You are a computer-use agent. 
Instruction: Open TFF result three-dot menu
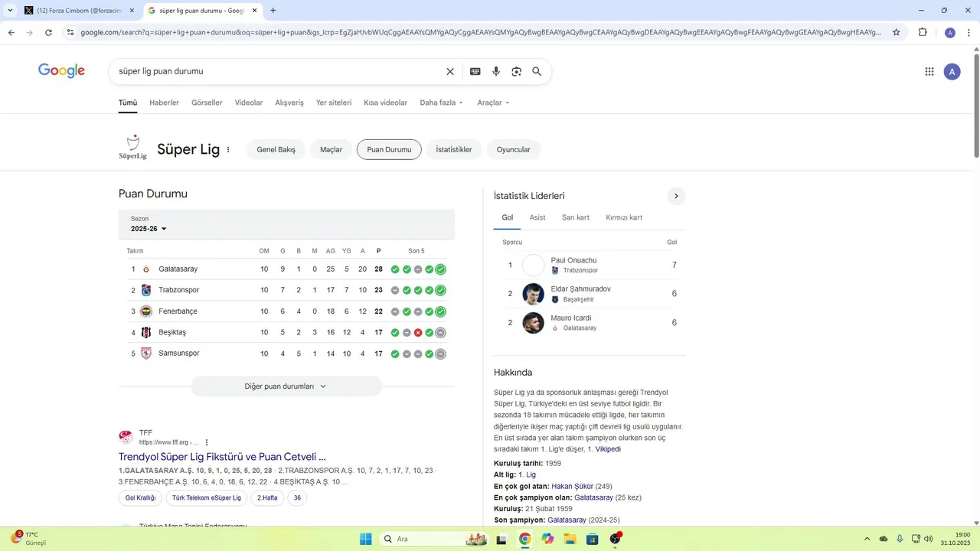point(207,442)
